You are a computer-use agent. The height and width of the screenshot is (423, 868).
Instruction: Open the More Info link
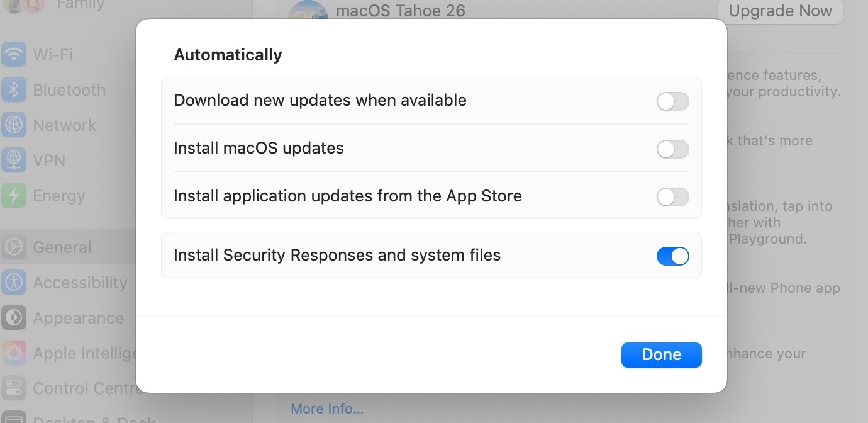pos(327,409)
